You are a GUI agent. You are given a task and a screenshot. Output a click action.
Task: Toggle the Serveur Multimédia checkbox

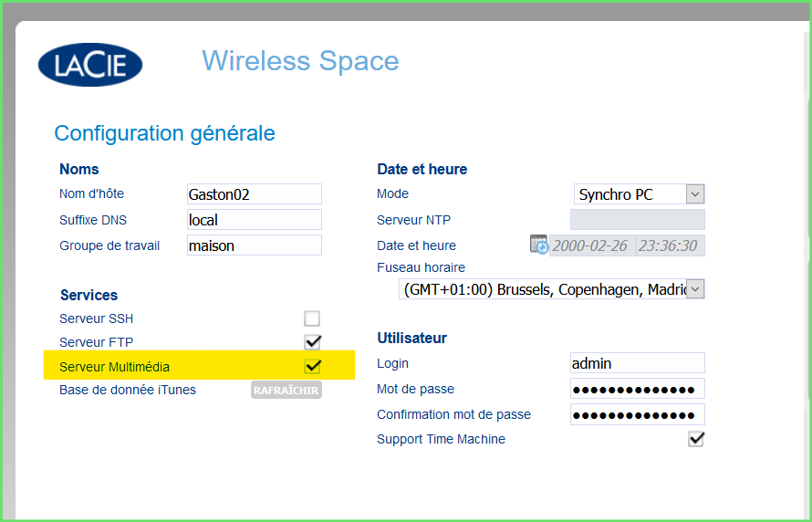312,366
